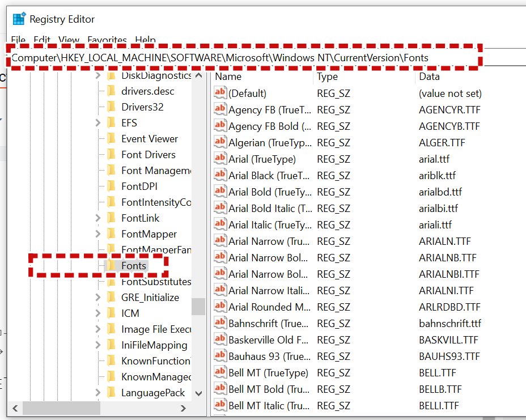Click the folder icon of Event Viewer key
The image size is (526, 420).
[111, 138]
